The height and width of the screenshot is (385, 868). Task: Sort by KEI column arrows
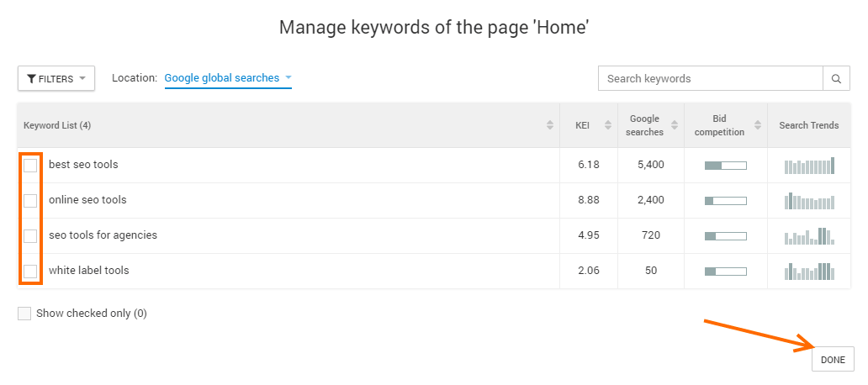[608, 125]
